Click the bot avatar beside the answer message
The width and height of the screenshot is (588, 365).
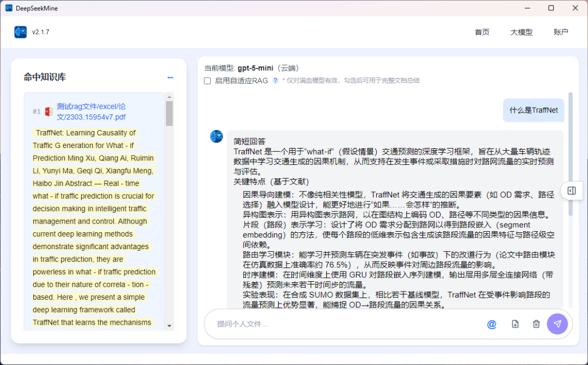[x=216, y=137]
